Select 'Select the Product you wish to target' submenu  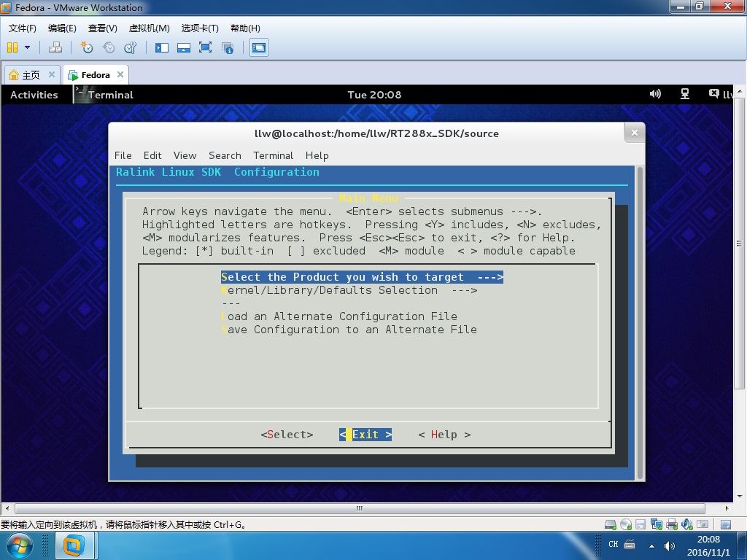(x=362, y=277)
